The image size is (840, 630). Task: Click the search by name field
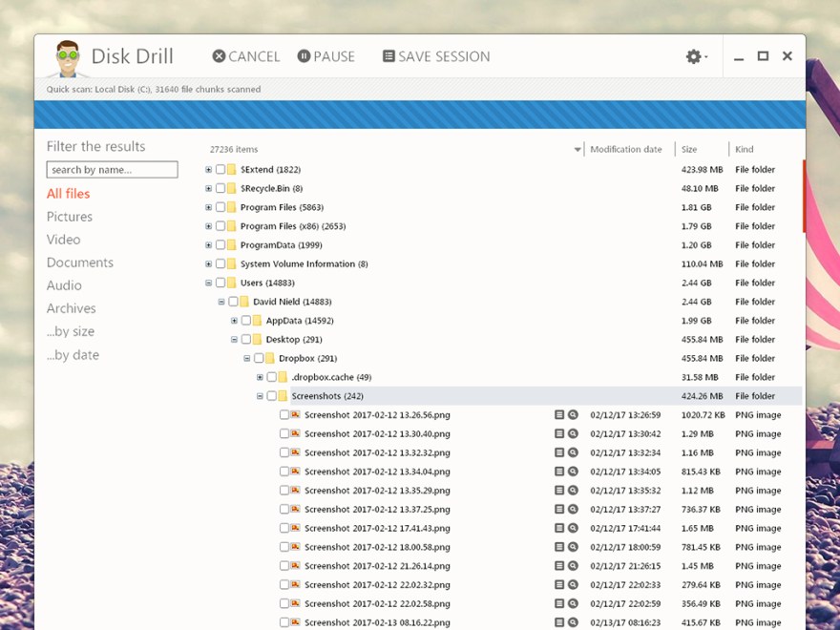pos(112,169)
